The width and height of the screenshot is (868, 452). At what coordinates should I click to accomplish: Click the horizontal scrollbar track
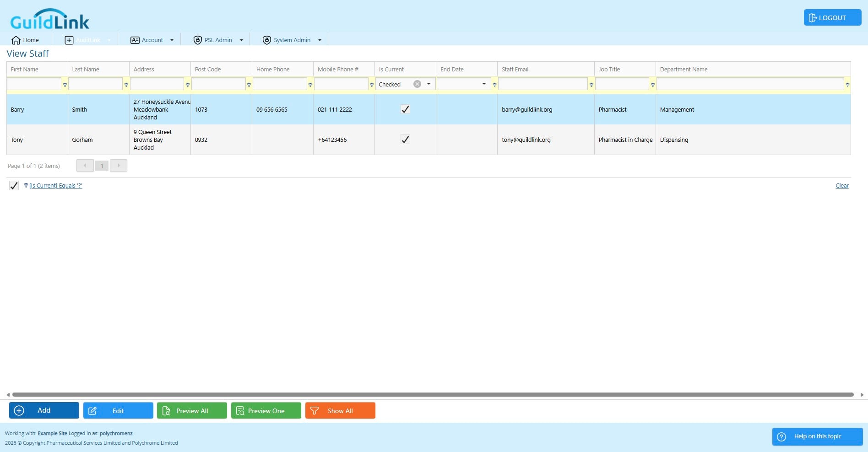pyautogui.click(x=433, y=394)
